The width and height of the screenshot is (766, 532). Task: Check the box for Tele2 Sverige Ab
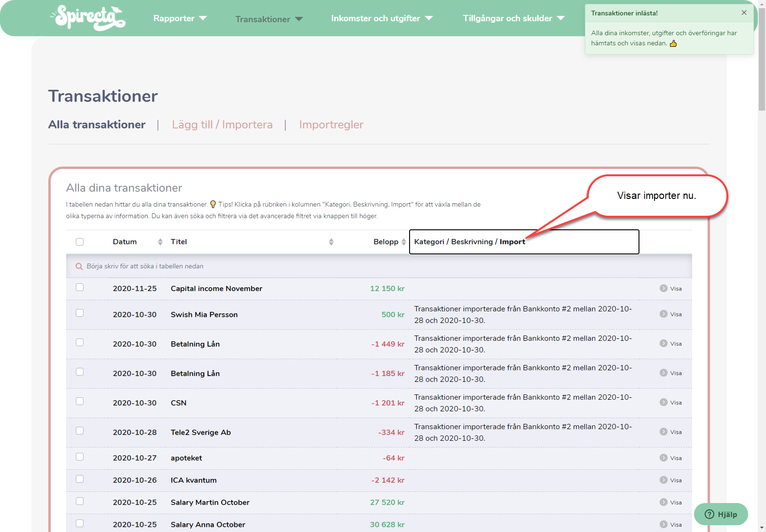coord(80,431)
